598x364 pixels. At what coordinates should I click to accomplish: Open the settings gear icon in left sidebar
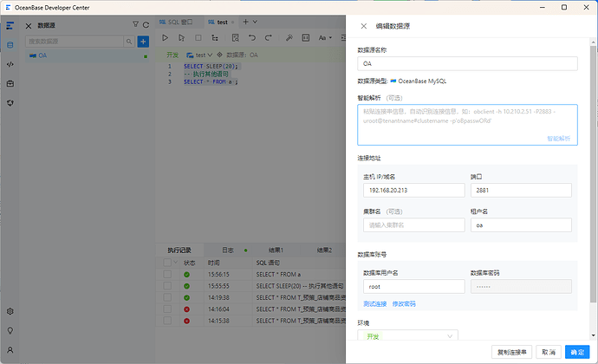pos(10,311)
